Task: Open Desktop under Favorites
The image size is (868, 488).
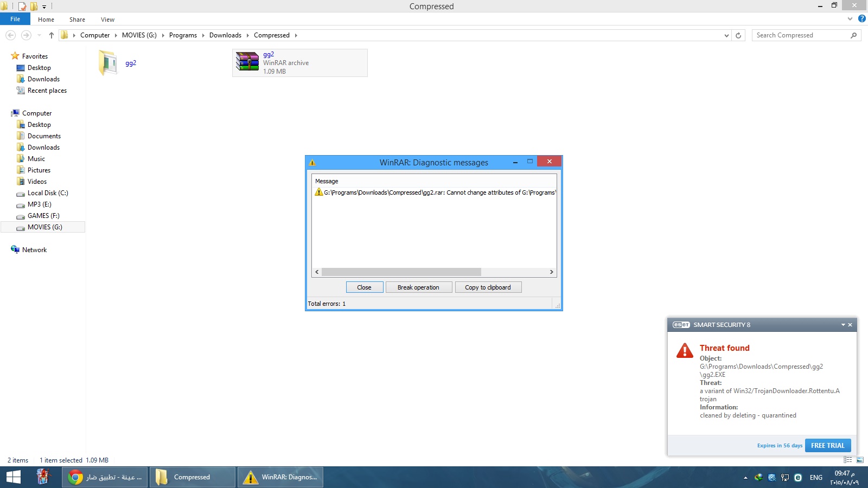Action: point(39,68)
